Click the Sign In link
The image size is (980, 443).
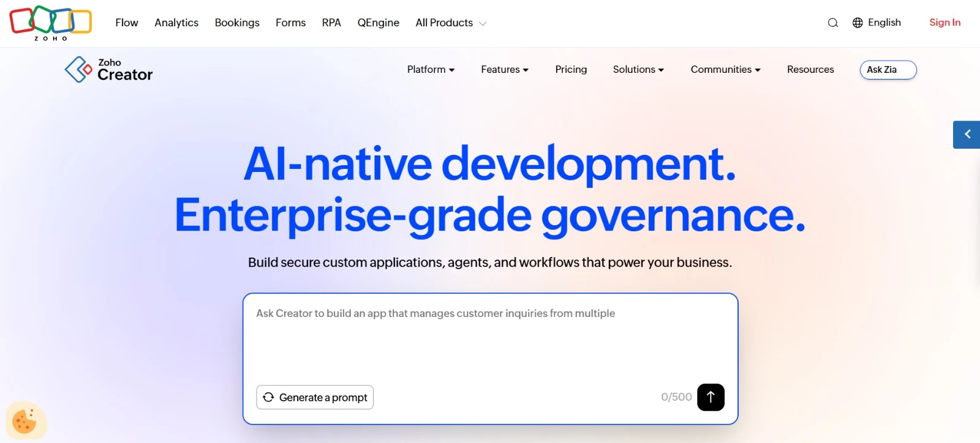point(944,23)
